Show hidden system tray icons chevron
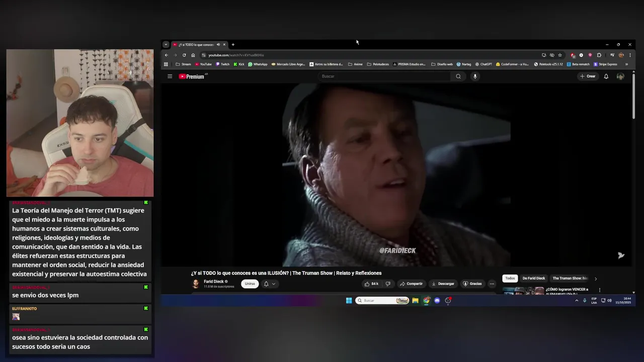This screenshot has height=362, width=644. point(577,301)
